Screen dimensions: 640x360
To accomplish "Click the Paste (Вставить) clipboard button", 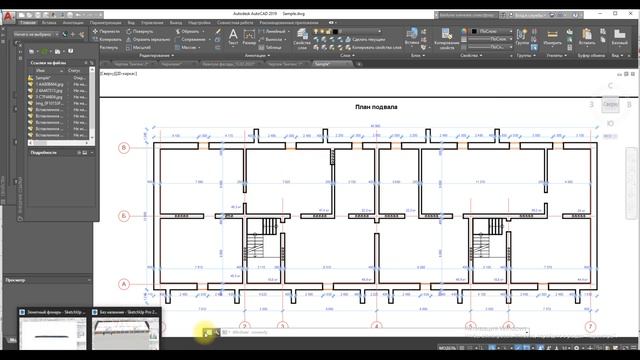I will (587, 37).
